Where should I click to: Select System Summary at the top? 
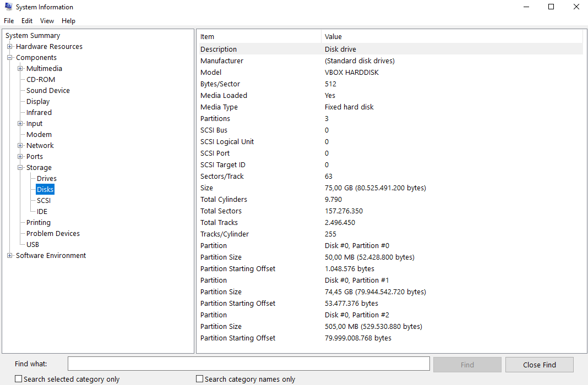(x=31, y=35)
